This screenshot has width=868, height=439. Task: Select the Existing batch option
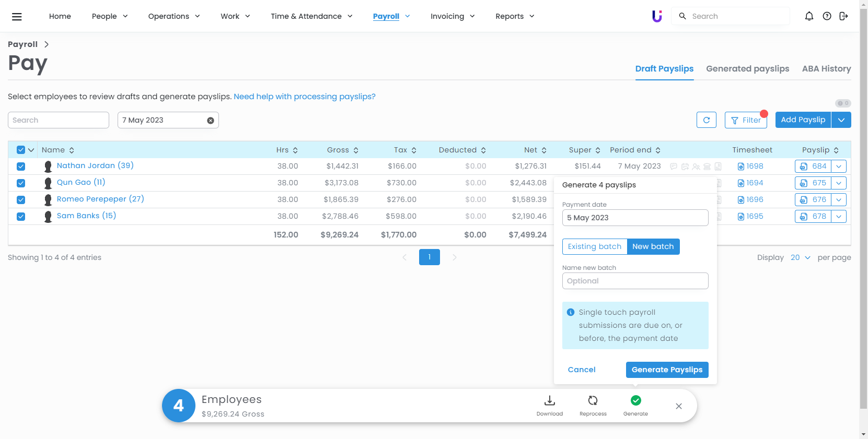[x=594, y=246]
